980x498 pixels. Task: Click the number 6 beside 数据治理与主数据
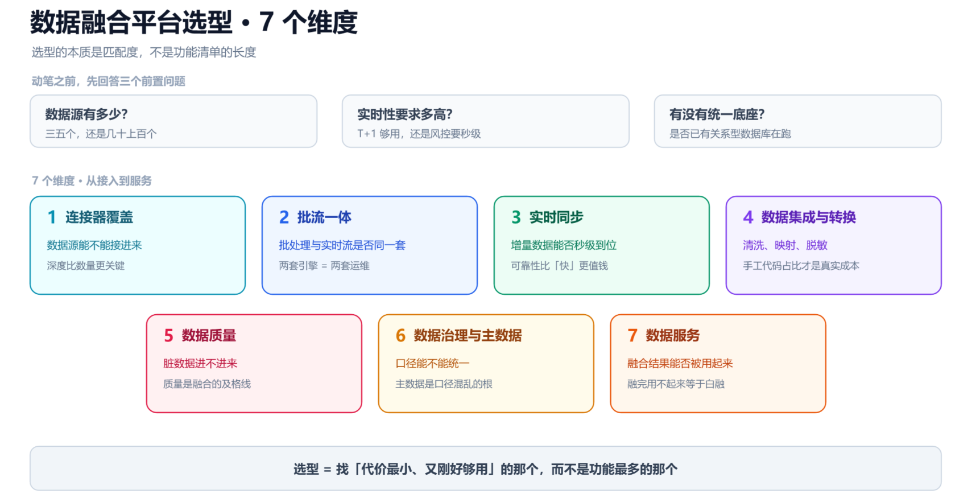click(400, 336)
